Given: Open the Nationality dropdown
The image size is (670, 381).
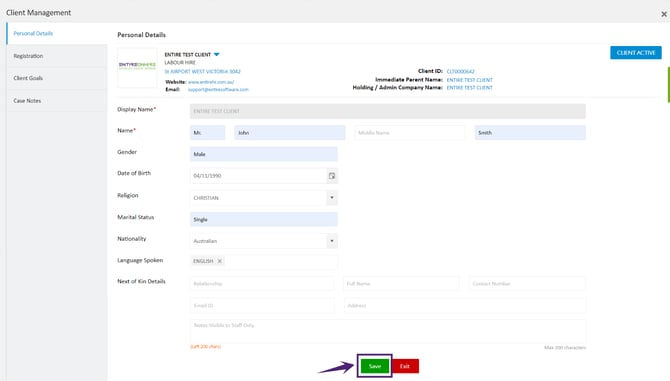Looking at the screenshot, I should 332,241.
